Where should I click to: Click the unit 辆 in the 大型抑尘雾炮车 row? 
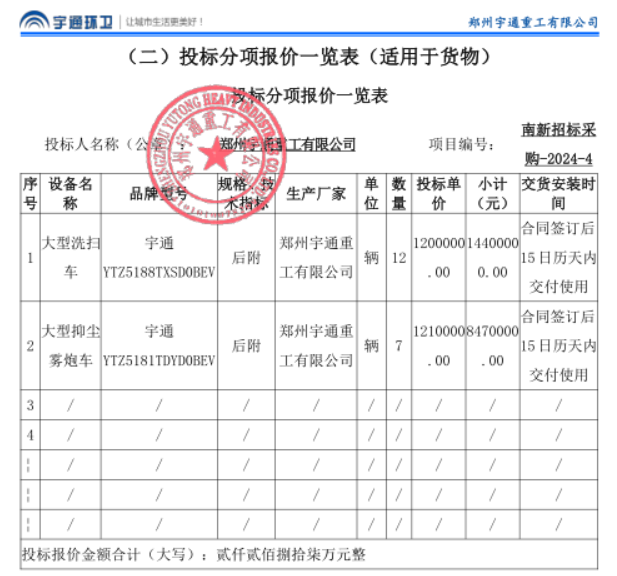click(371, 346)
